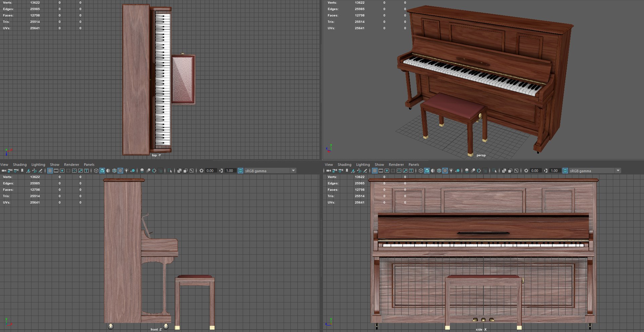The height and width of the screenshot is (332, 644).
Task: Toggle Motion Blur icon in front panel
Action: pyautogui.click(x=148, y=171)
